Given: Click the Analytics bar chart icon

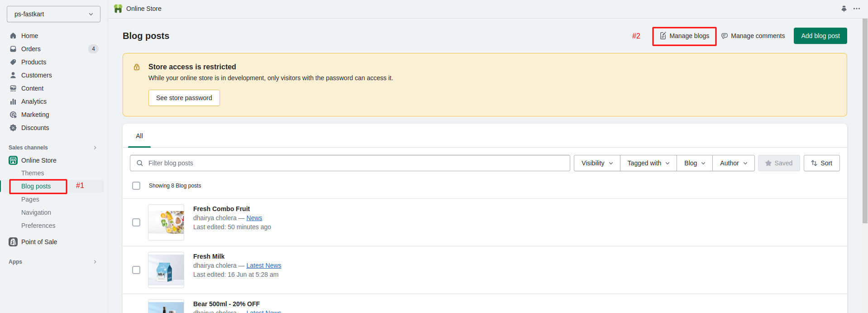Looking at the screenshot, I should [13, 101].
